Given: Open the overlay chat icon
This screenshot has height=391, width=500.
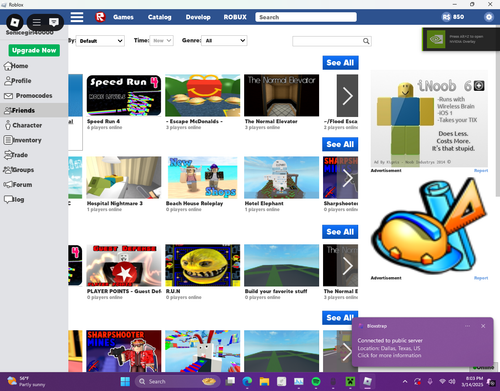Looking at the screenshot, I should tap(54, 22).
